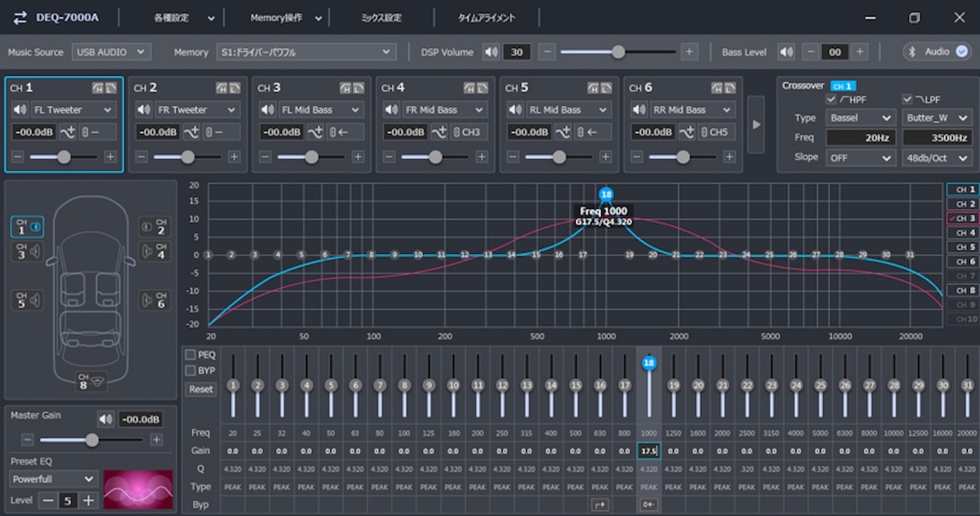Toggle CH 3 curve in graph legend
This screenshot has width=980, height=516.
pyautogui.click(x=962, y=218)
